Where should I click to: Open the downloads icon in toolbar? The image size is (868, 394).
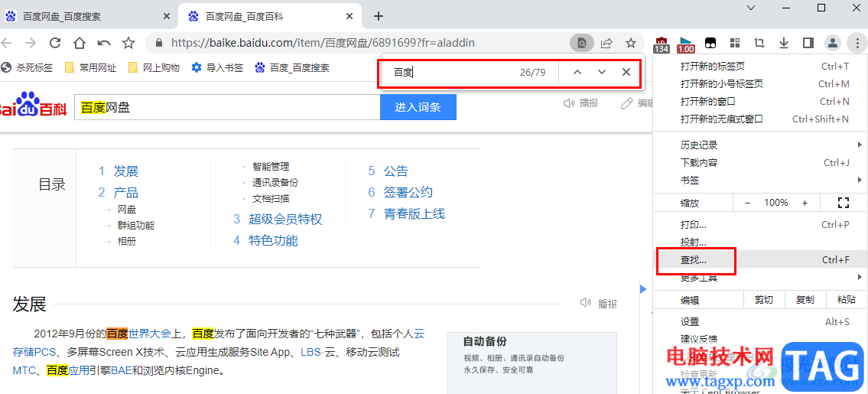pyautogui.click(x=783, y=43)
